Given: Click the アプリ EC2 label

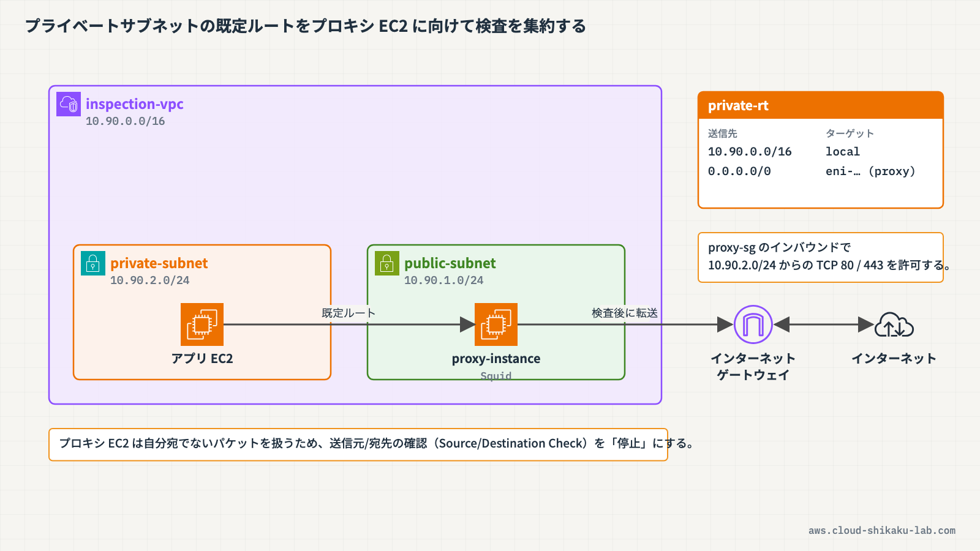Looking at the screenshot, I should (x=202, y=359).
